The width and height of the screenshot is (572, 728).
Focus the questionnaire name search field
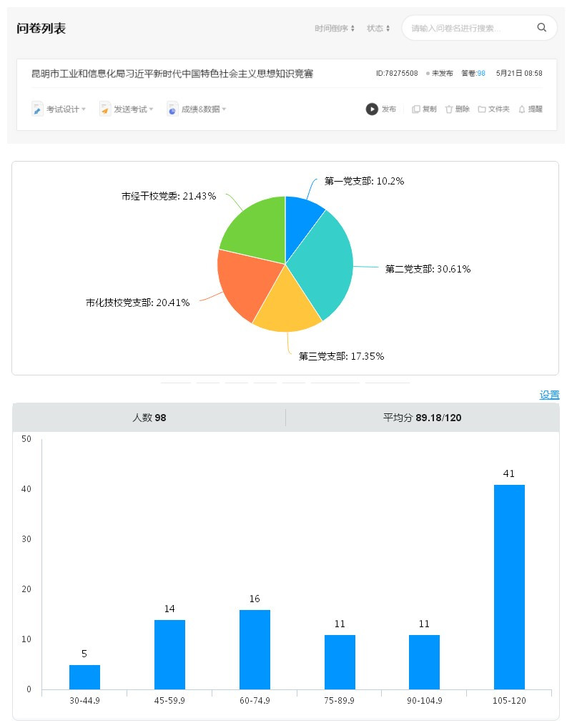point(468,29)
